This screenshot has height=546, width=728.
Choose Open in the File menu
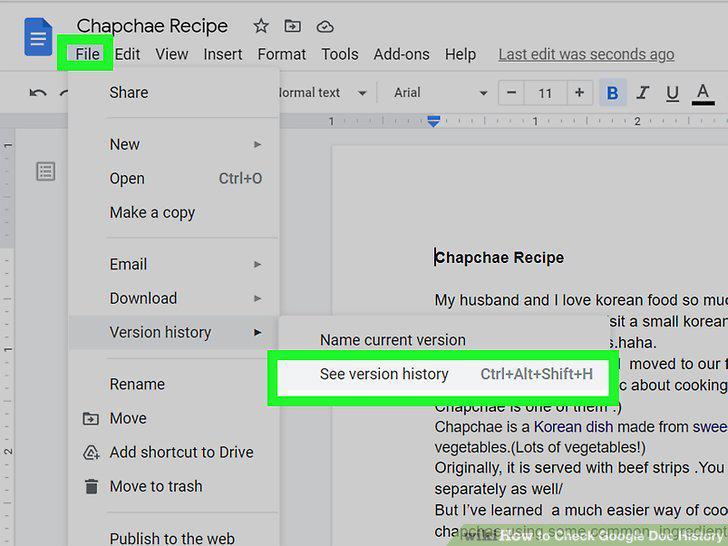(174, 178)
